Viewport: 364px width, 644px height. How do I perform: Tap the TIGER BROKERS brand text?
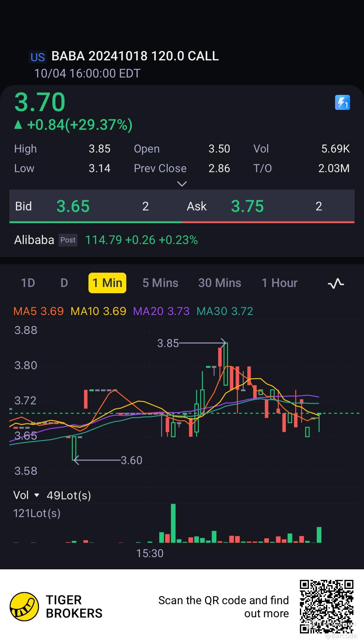point(74,607)
